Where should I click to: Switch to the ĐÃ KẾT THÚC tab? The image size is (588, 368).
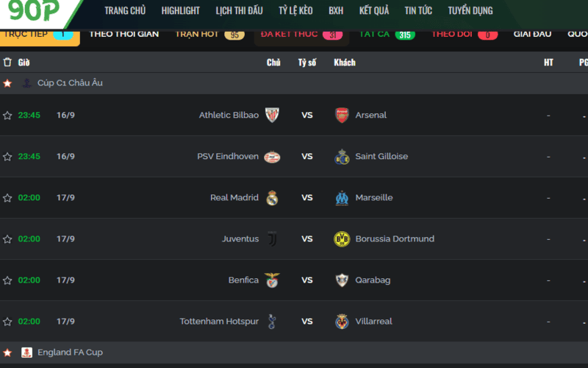click(x=301, y=35)
